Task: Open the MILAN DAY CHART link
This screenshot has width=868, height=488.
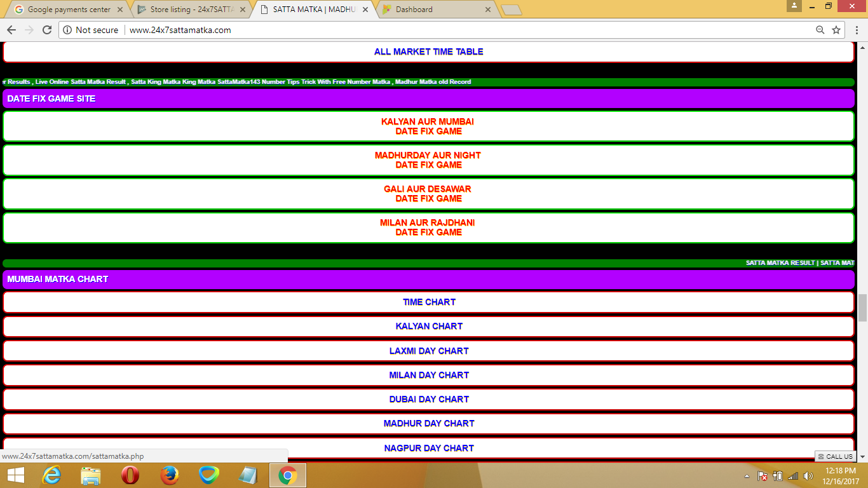Action: pos(428,376)
